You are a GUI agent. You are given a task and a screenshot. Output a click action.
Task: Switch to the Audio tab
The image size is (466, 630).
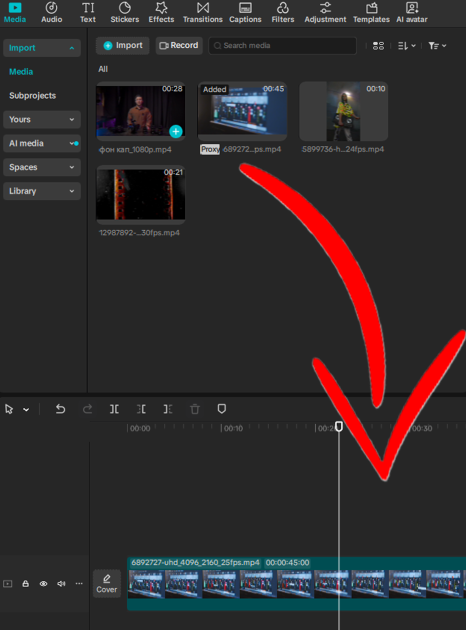coord(51,12)
